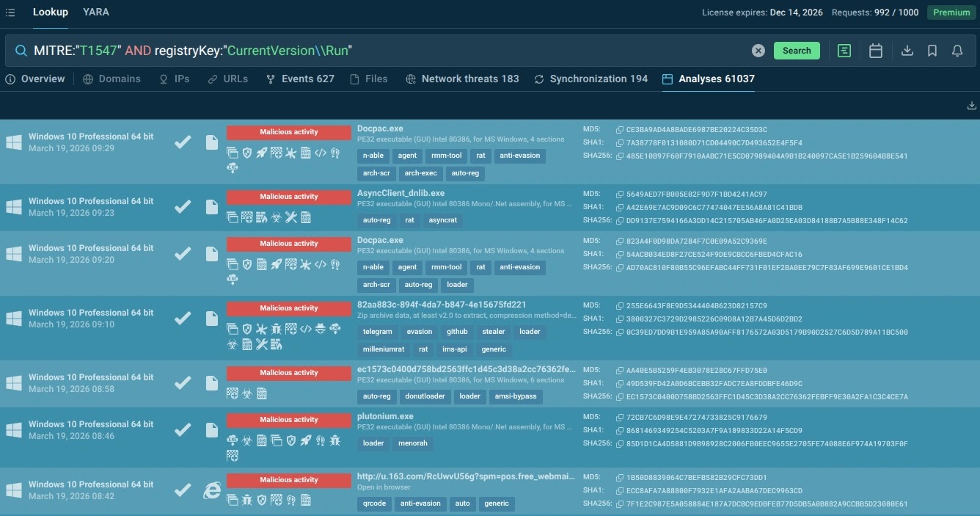
Task: Download results using the icon below the tabs
Action: click(x=972, y=106)
